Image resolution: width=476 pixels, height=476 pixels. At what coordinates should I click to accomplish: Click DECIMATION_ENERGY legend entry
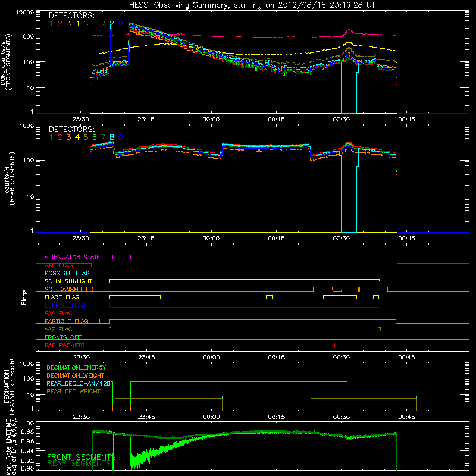coord(76,368)
